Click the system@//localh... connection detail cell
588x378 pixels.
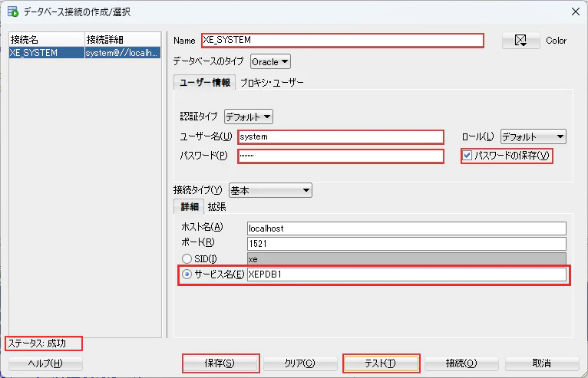click(123, 52)
